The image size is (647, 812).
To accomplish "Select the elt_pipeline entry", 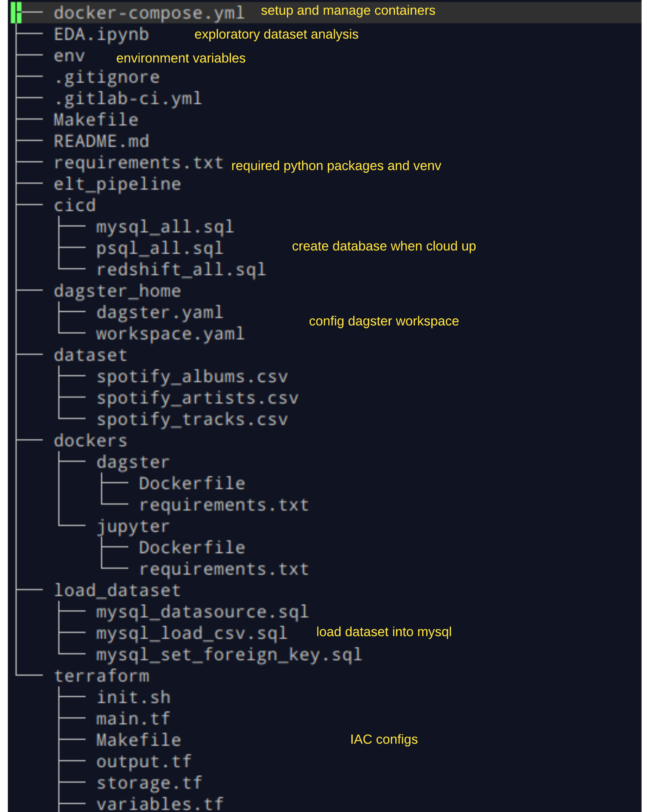I will (x=117, y=184).
